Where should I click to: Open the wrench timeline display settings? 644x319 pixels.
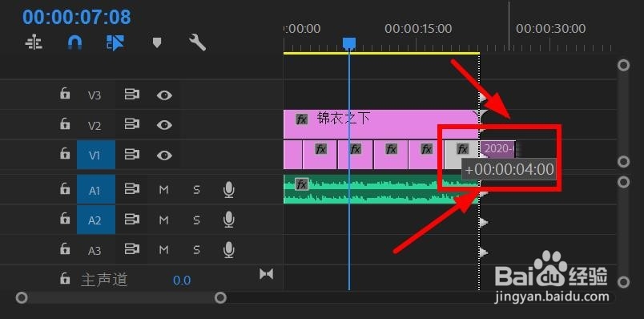[x=197, y=42]
